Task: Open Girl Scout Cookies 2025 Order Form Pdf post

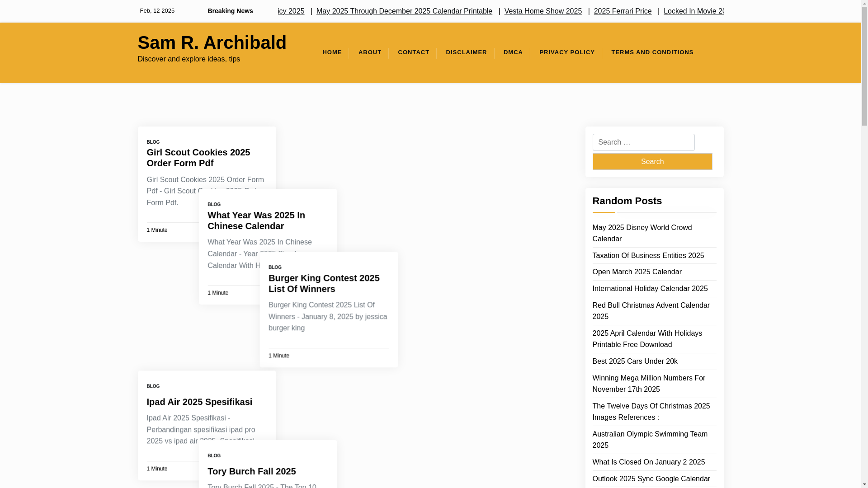Action: [198, 158]
